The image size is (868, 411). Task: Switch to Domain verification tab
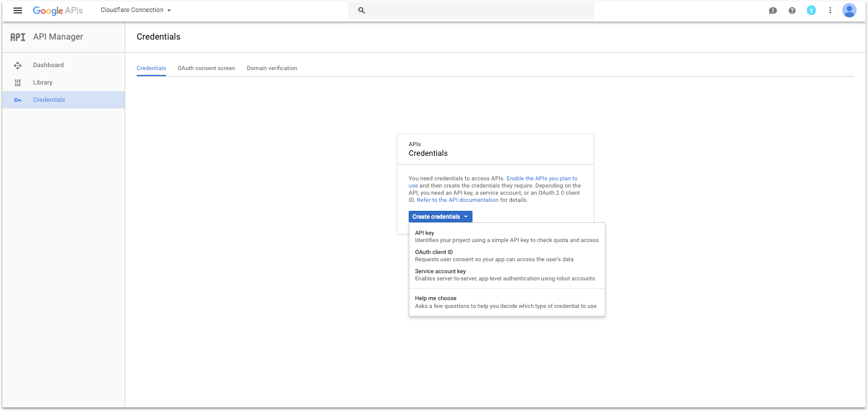click(272, 68)
